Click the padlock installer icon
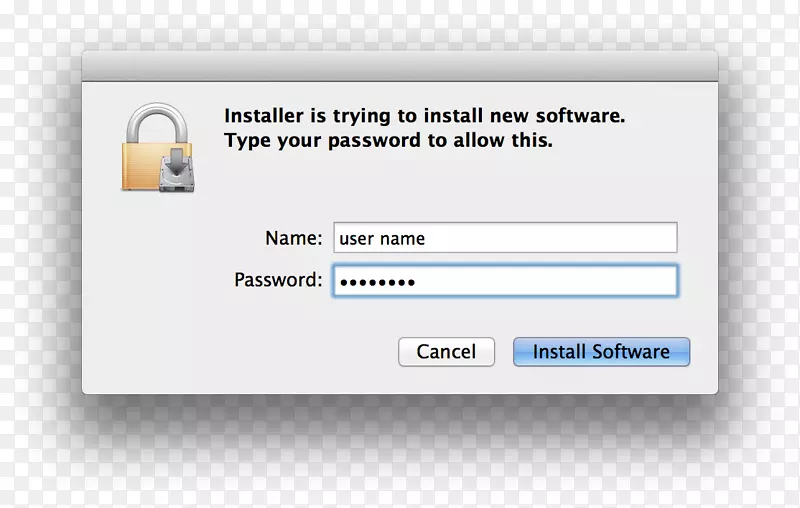The width and height of the screenshot is (800, 508). (x=158, y=147)
